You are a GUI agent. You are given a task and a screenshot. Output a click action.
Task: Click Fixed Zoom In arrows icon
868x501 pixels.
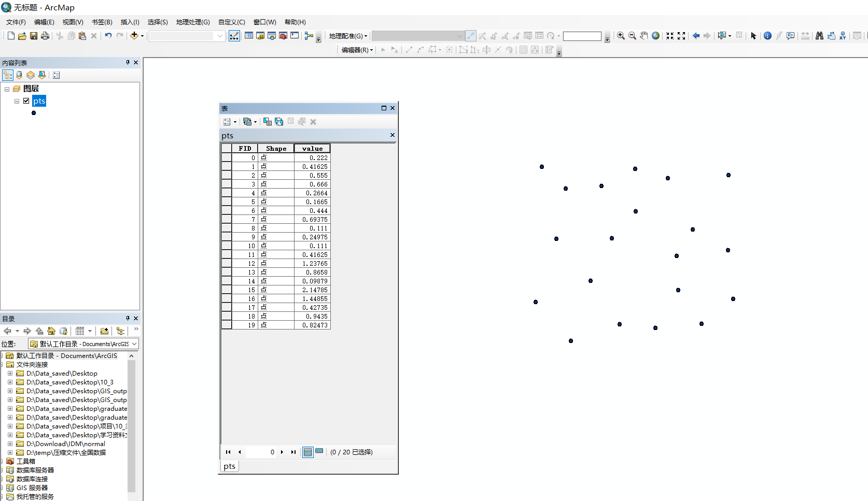tap(670, 36)
